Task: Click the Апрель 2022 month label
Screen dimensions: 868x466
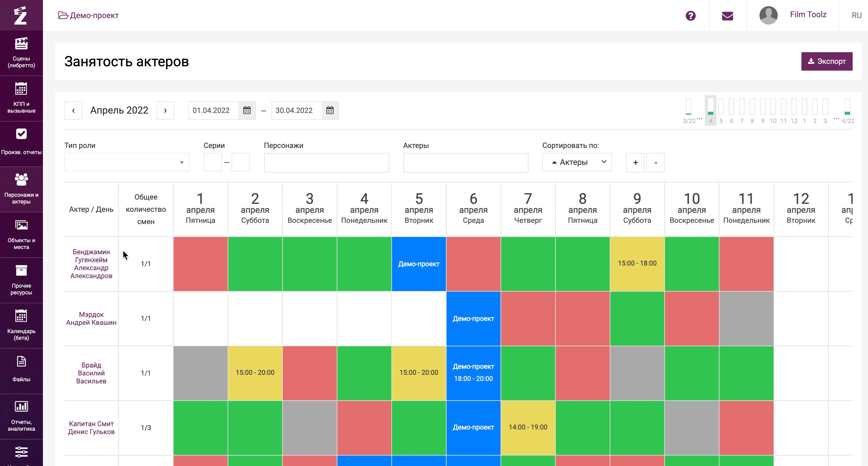Action: tap(119, 110)
